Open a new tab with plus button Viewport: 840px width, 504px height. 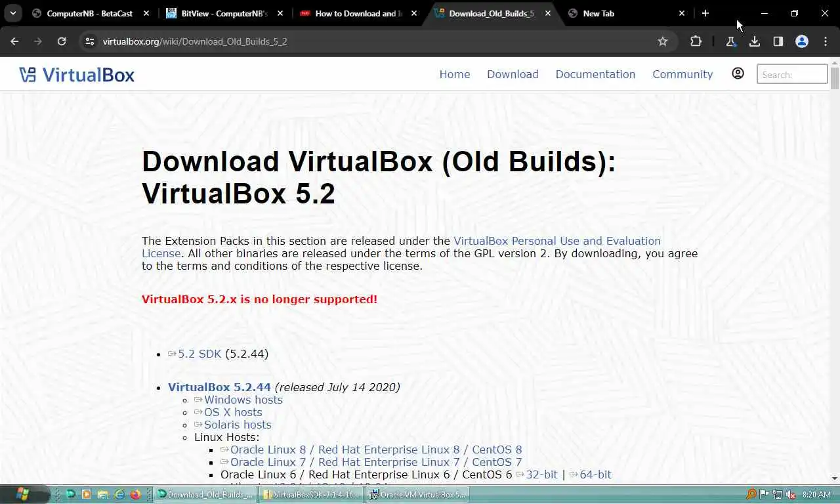[x=705, y=13]
